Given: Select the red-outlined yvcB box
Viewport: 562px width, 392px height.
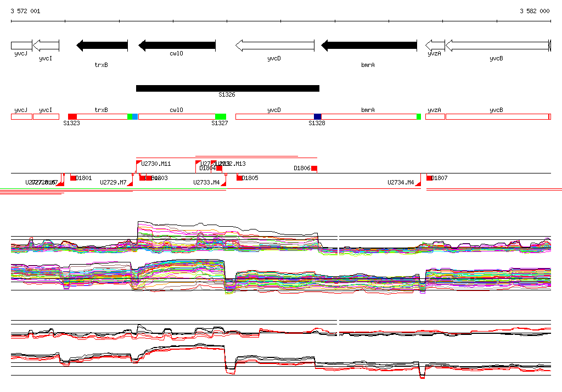Looking at the screenshot, I should pyautogui.click(x=497, y=116).
